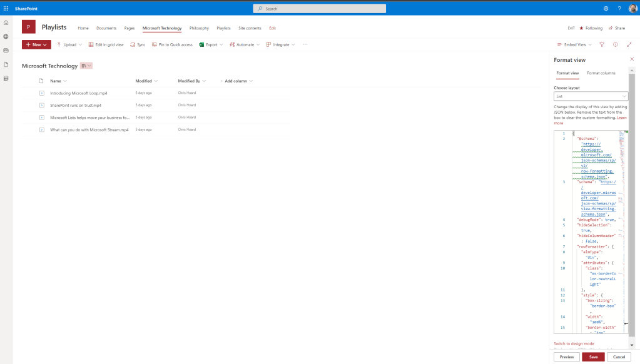Click the red Save button

(x=593, y=356)
